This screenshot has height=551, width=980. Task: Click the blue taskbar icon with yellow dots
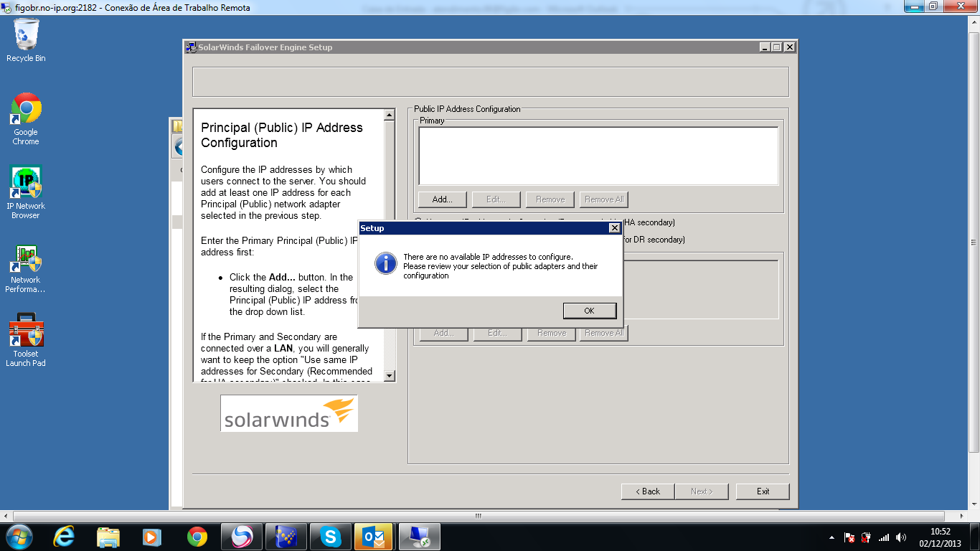tap(286, 537)
